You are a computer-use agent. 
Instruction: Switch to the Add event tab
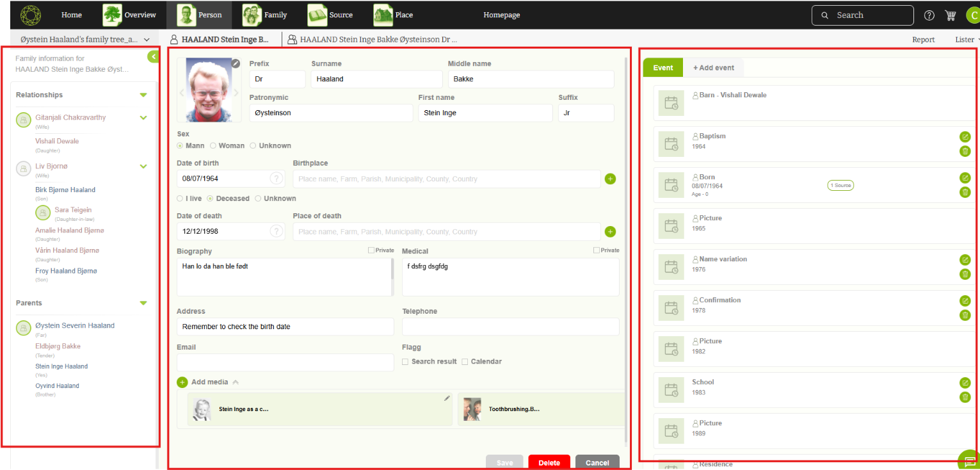(713, 68)
